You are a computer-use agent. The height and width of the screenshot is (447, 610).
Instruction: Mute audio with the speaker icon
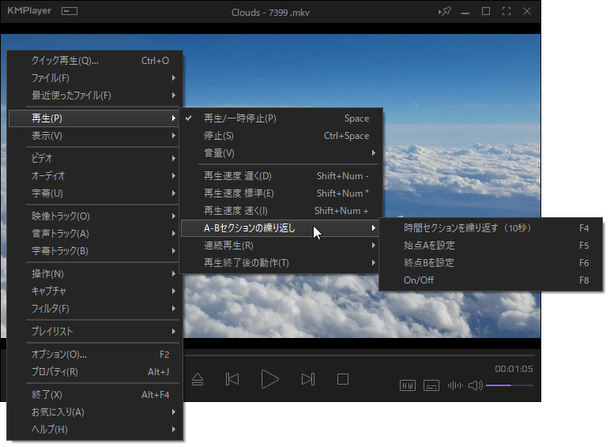475,385
